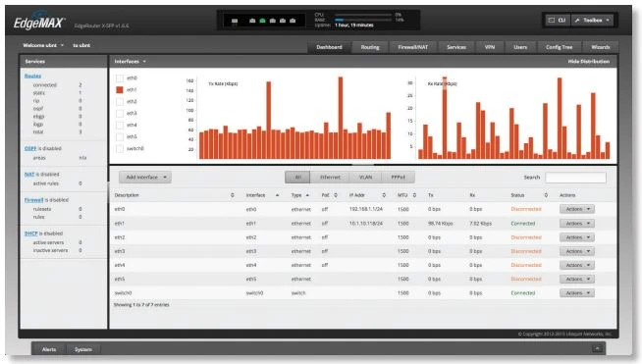Image resolution: width=642 pixels, height=364 pixels.
Task: Click the red eth1 color swatch
Action: point(120,89)
